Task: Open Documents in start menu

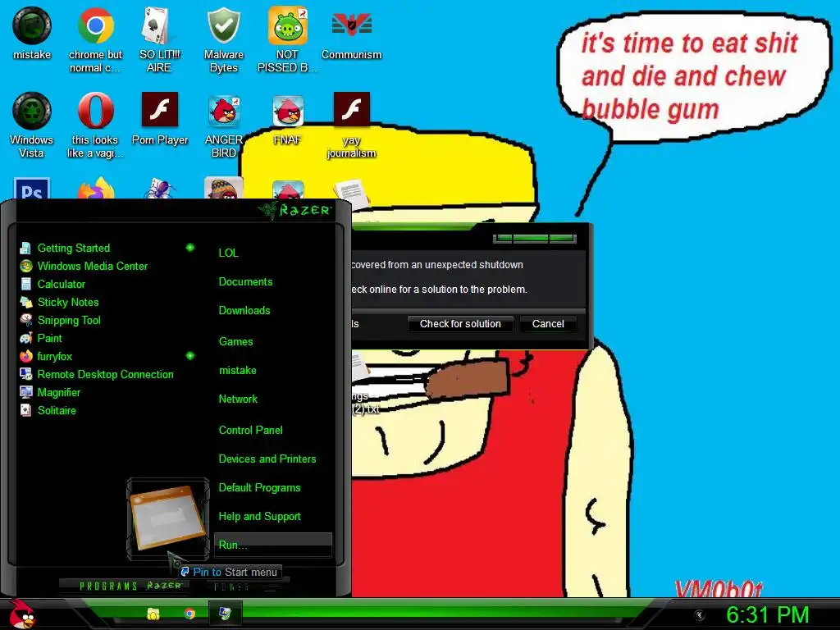Action: [245, 282]
